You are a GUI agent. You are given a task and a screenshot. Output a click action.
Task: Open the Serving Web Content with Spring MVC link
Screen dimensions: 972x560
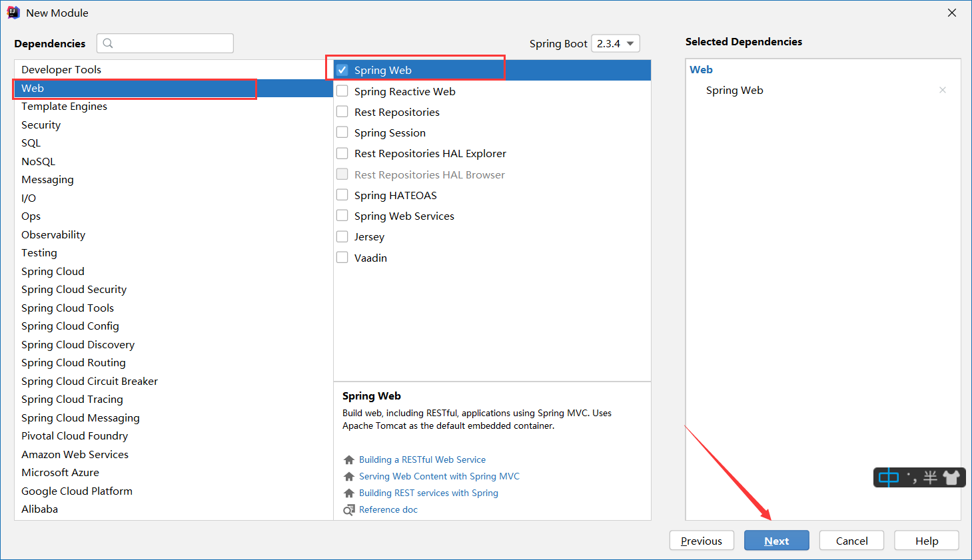tap(439, 477)
